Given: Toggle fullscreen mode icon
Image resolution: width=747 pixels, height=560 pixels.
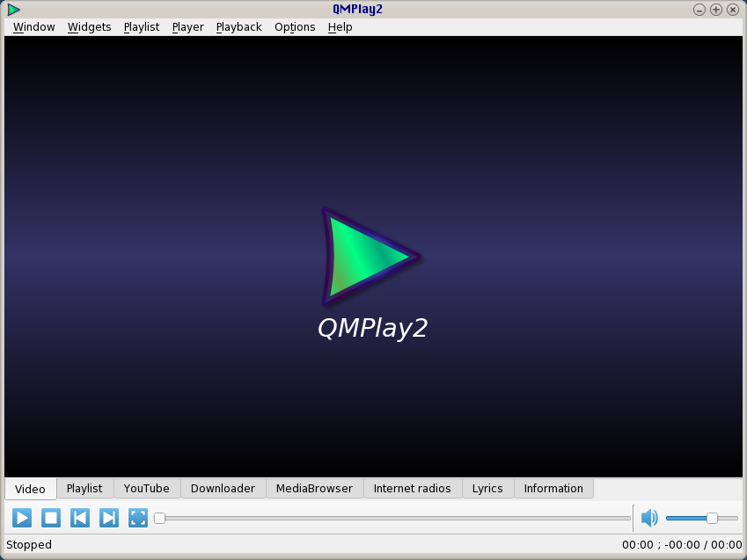Looking at the screenshot, I should click(138, 518).
